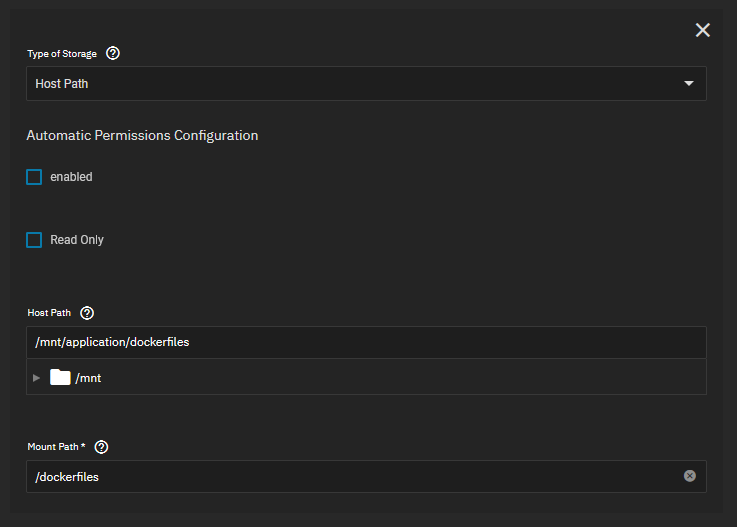Open the Host Path storage type selector
737x527 pixels.
pos(365,84)
